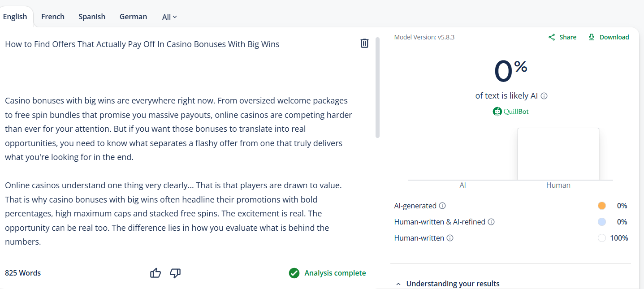
Task: Click the Human bar in the chart
Action: (558, 154)
